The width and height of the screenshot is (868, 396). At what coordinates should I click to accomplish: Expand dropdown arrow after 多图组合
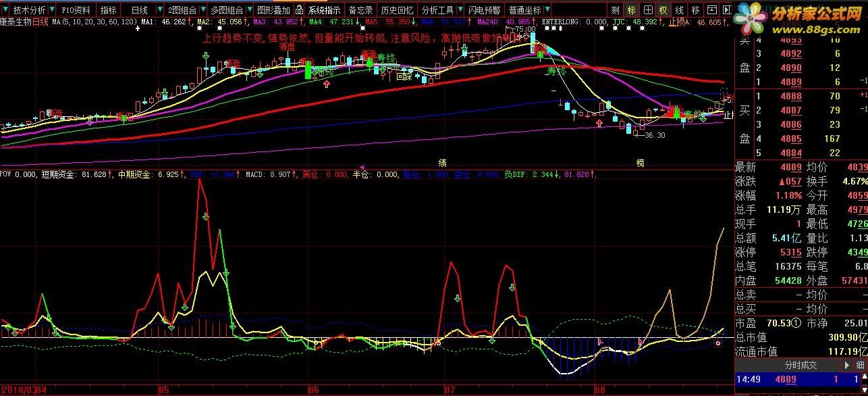[x=249, y=10]
